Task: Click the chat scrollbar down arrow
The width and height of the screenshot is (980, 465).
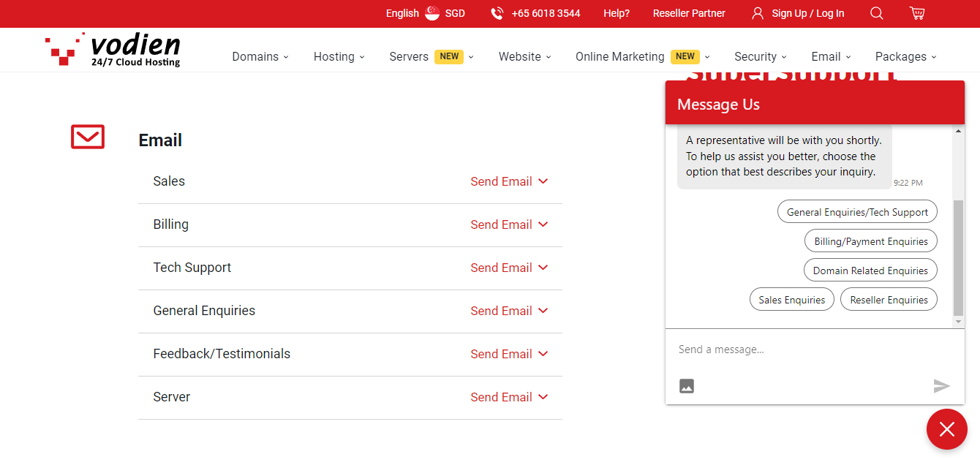Action: pos(959,322)
